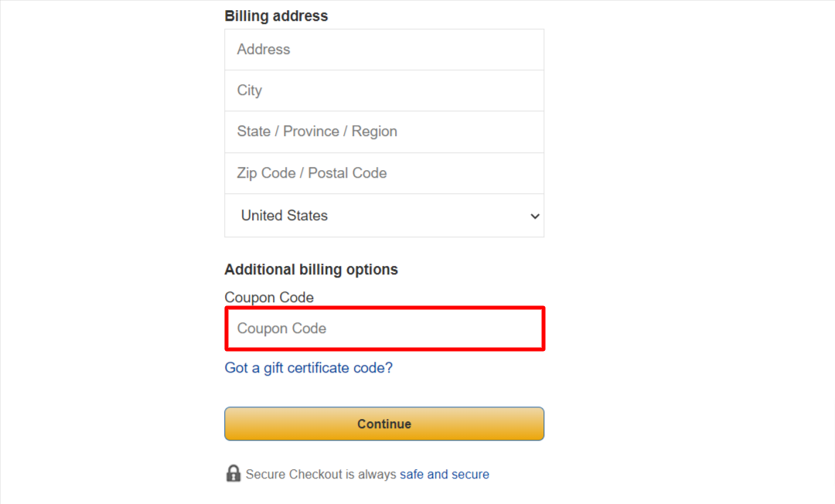835x504 pixels.
Task: Click the Zip Code placeholder text
Action: pyautogui.click(x=266, y=173)
